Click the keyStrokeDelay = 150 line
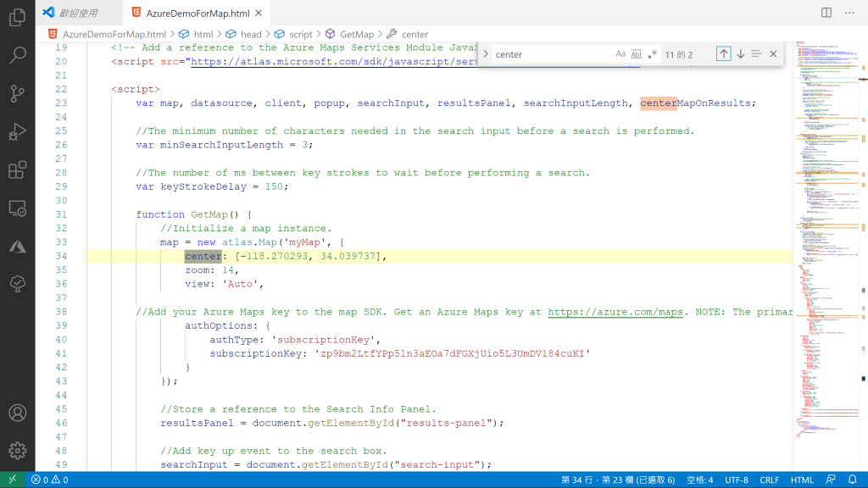This screenshot has width=868, height=488. [x=212, y=186]
